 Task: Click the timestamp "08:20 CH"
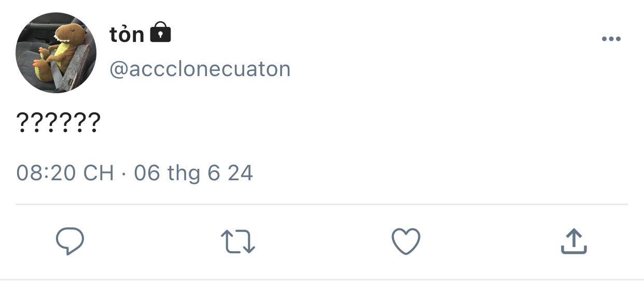(65, 172)
